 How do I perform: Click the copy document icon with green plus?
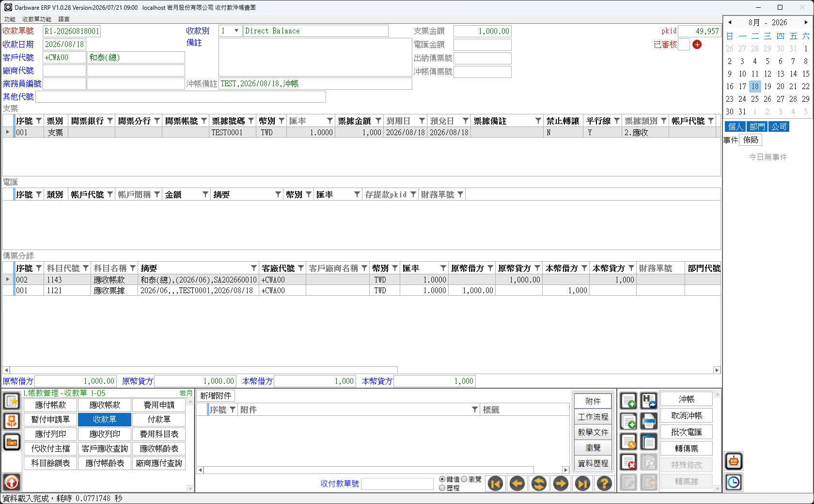coord(628,422)
